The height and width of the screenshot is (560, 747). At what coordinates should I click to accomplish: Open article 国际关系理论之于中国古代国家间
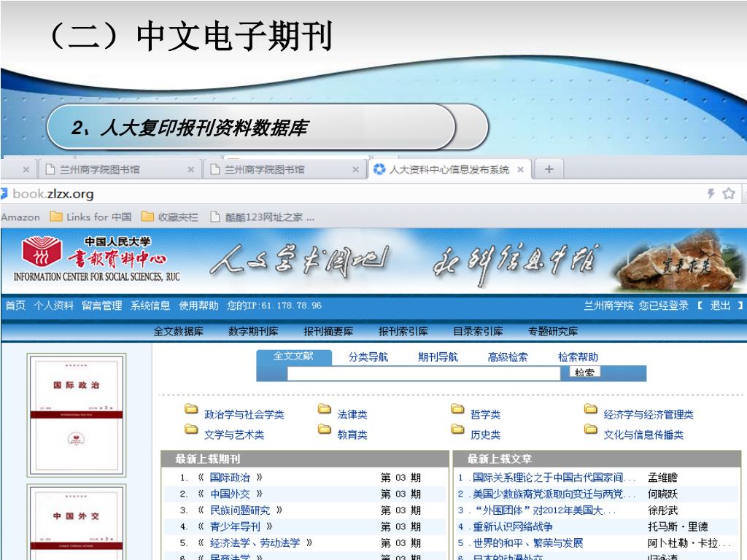(x=554, y=478)
